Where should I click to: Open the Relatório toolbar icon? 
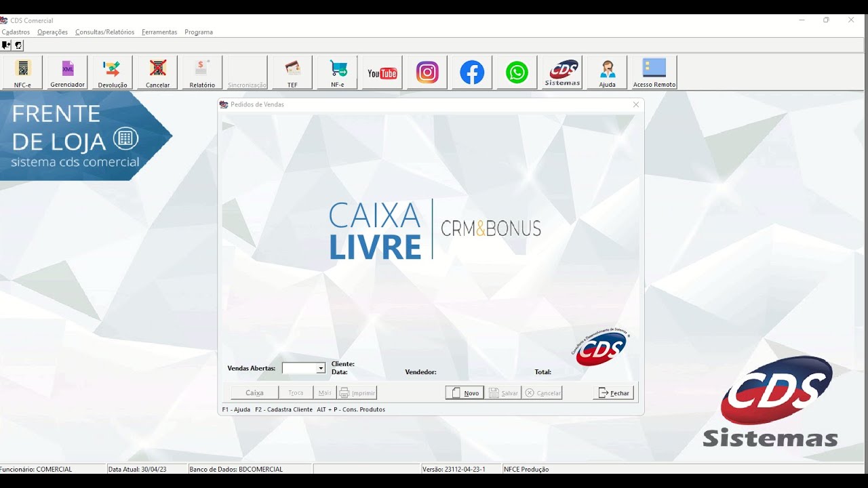pos(202,73)
